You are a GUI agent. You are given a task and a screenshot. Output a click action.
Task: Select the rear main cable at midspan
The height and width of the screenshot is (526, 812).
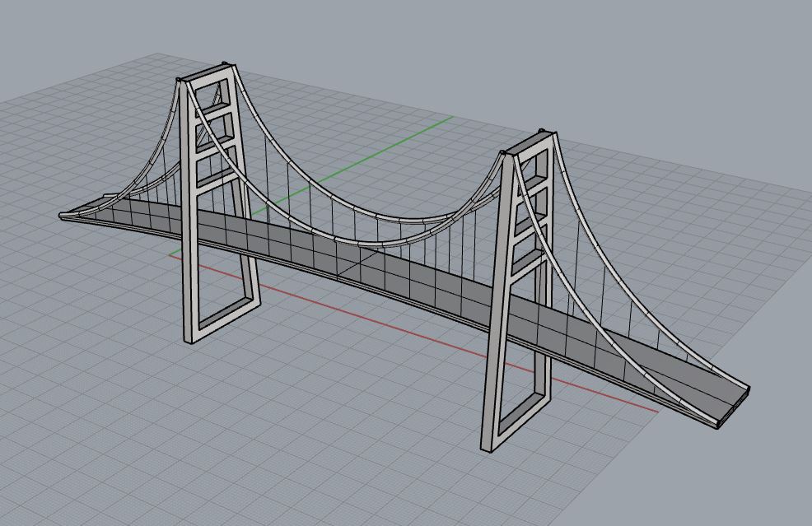387,217
